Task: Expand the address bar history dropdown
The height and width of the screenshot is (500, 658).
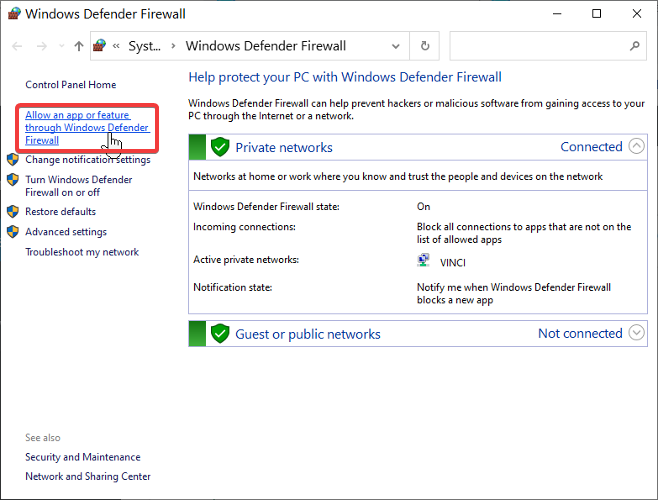Action: click(395, 46)
